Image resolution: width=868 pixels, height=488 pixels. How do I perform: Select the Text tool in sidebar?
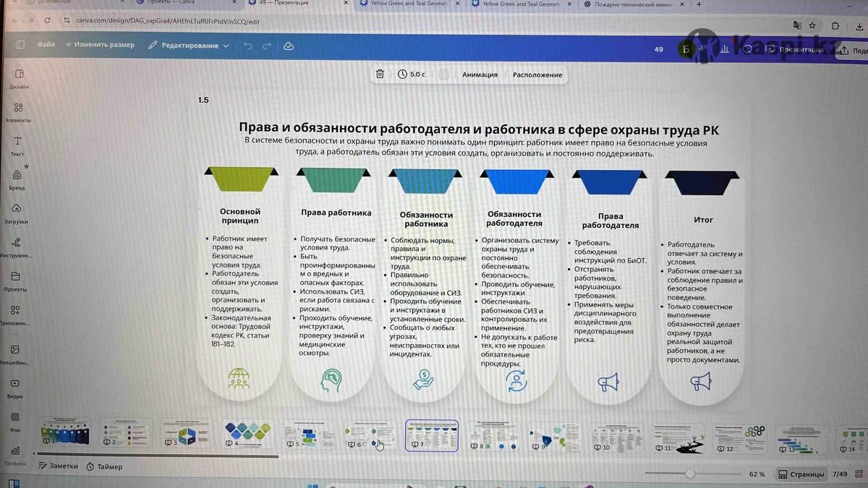coord(18,145)
